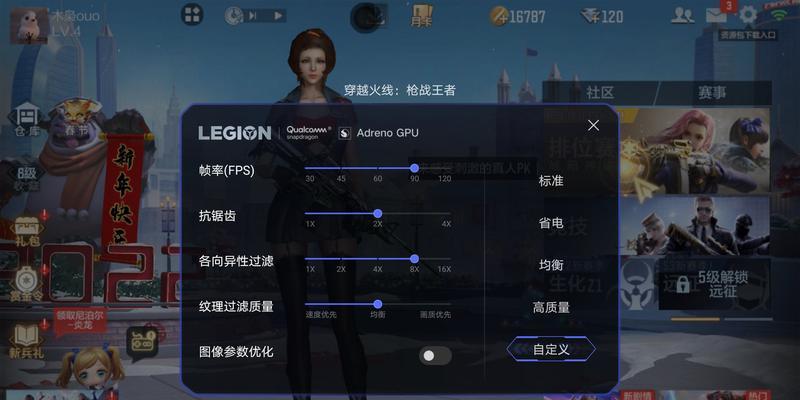The height and width of the screenshot is (400, 800).
Task: Click the player avatar portrait
Action: point(30,26)
